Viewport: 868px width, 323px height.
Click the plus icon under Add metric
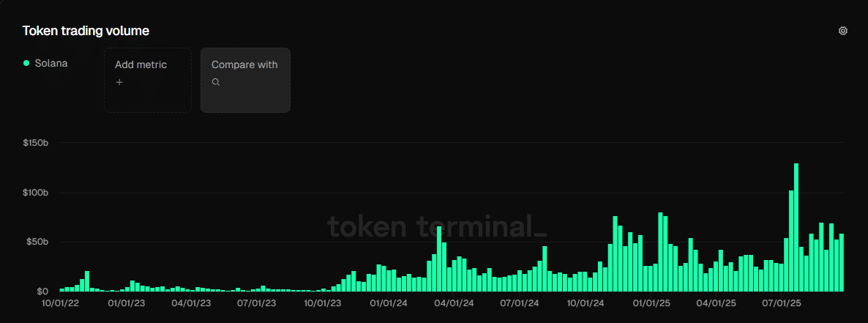click(119, 82)
